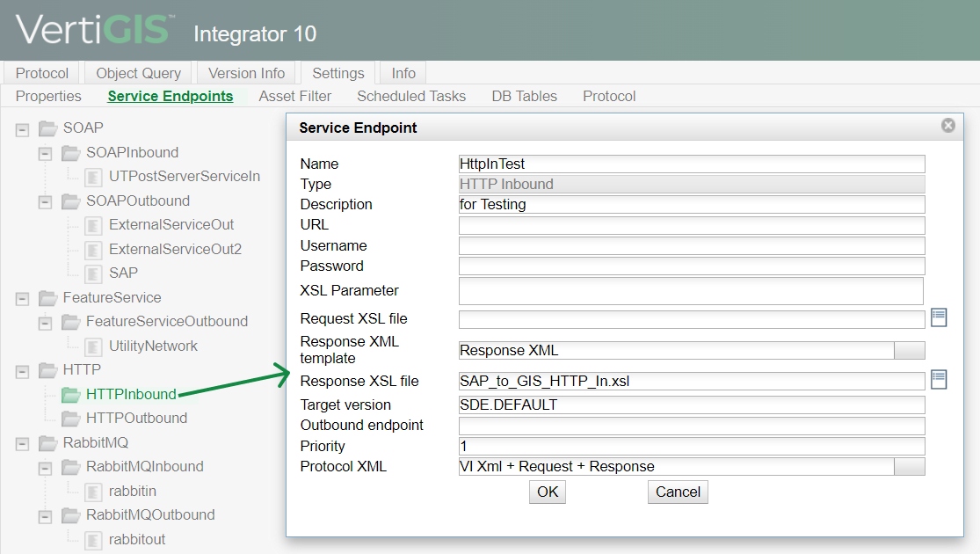Click the ExternalServiceOut document icon
The height and width of the screenshot is (554, 980).
pyautogui.click(x=93, y=226)
